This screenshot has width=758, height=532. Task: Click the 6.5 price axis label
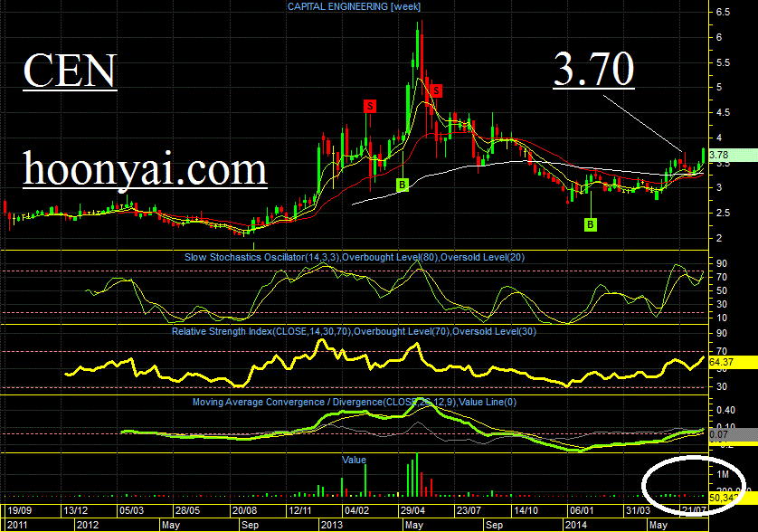(x=724, y=12)
